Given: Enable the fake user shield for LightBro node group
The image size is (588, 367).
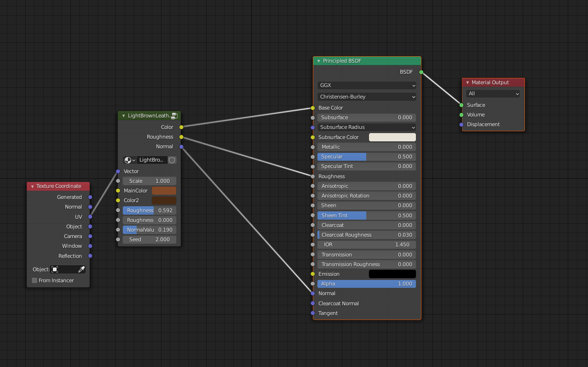Looking at the screenshot, I should point(172,160).
